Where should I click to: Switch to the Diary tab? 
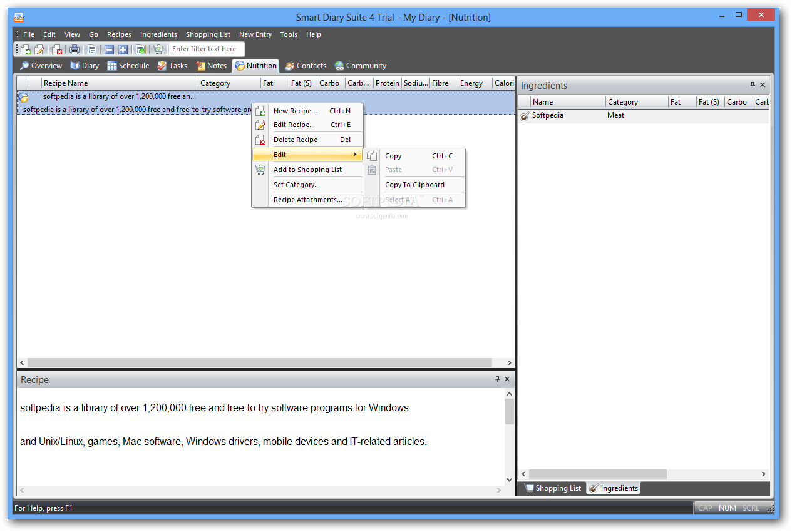click(x=85, y=66)
